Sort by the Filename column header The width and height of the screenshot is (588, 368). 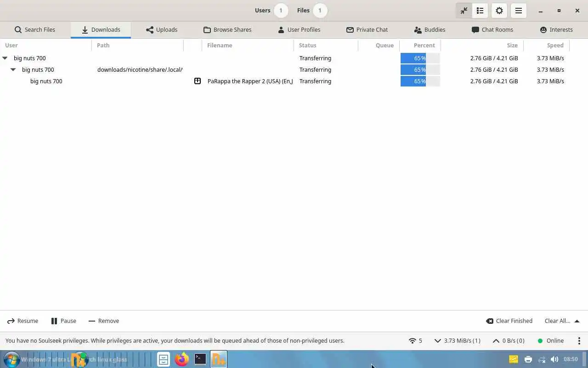point(248,45)
